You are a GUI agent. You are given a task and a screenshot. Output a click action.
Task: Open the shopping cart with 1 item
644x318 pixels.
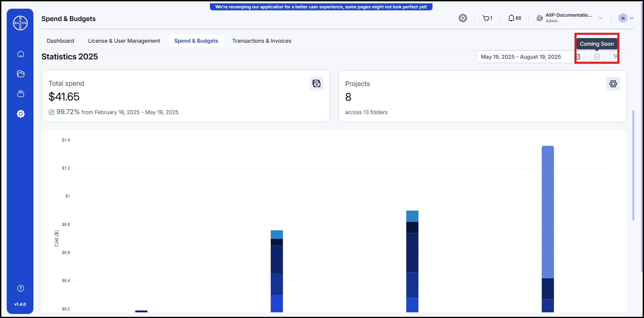(487, 18)
